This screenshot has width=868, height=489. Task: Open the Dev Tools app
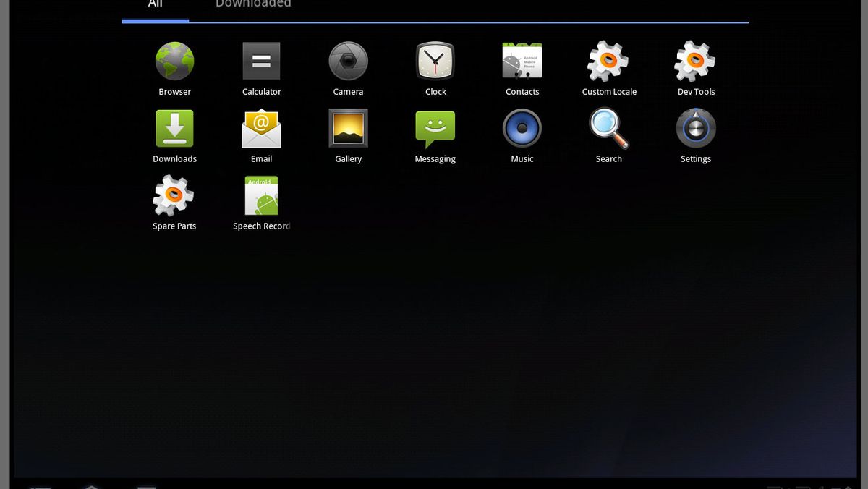(695, 61)
